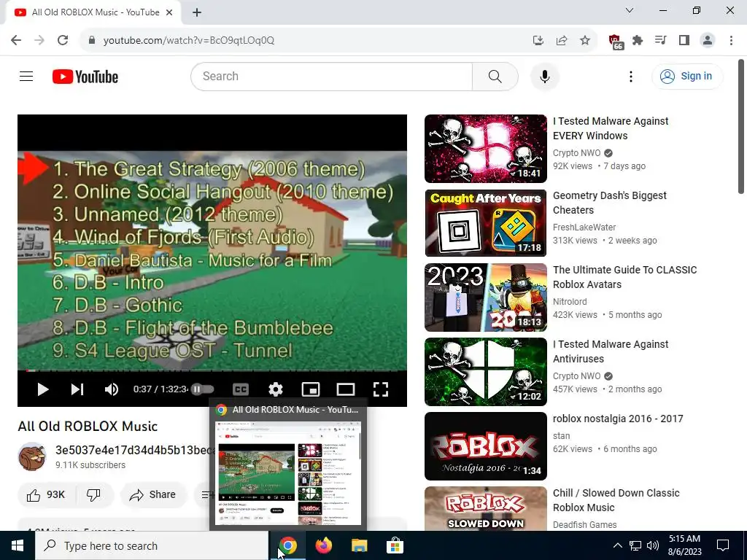The height and width of the screenshot is (560, 747).
Task: Go back in browser history
Action: click(x=16, y=40)
